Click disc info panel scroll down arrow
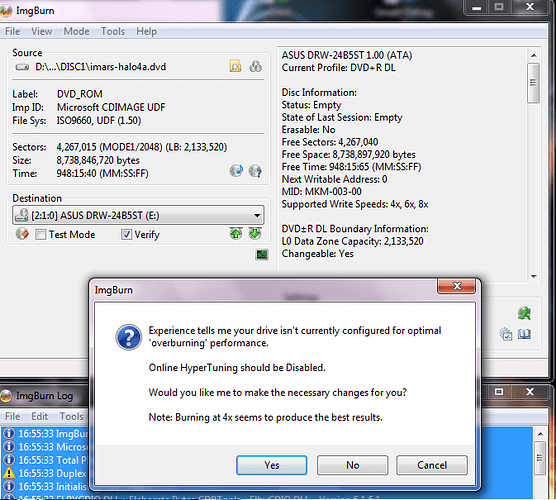The image size is (556, 500). pos(534,276)
